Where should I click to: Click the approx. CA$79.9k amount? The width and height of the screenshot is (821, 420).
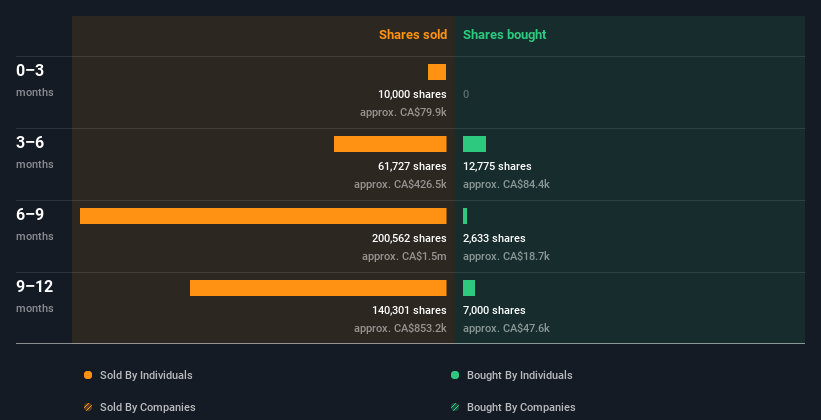tap(403, 112)
